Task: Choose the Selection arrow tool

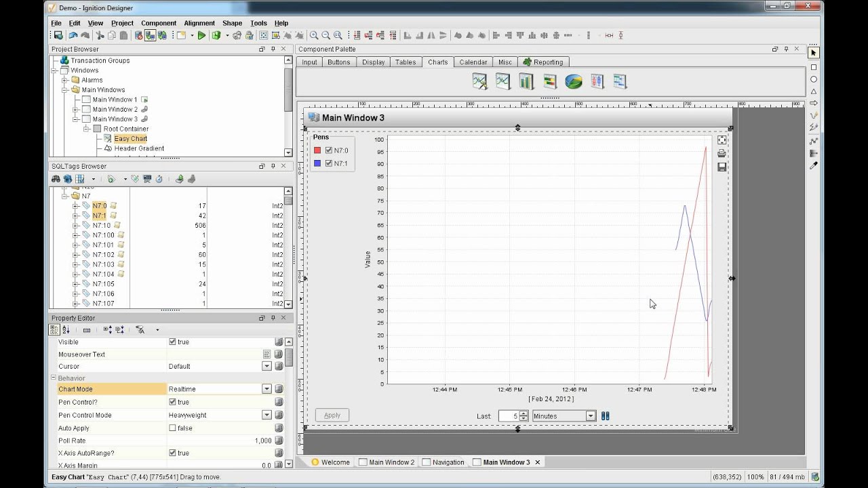Action: (x=814, y=53)
